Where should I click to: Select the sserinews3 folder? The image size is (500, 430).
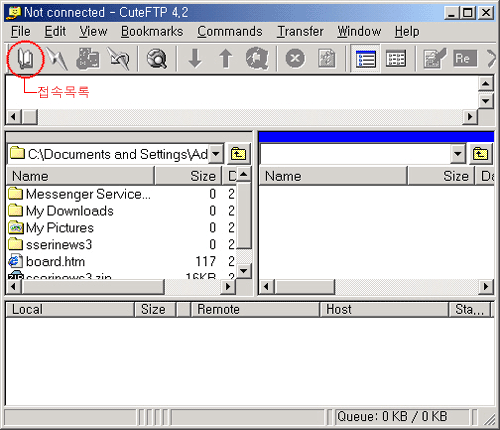click(50, 245)
